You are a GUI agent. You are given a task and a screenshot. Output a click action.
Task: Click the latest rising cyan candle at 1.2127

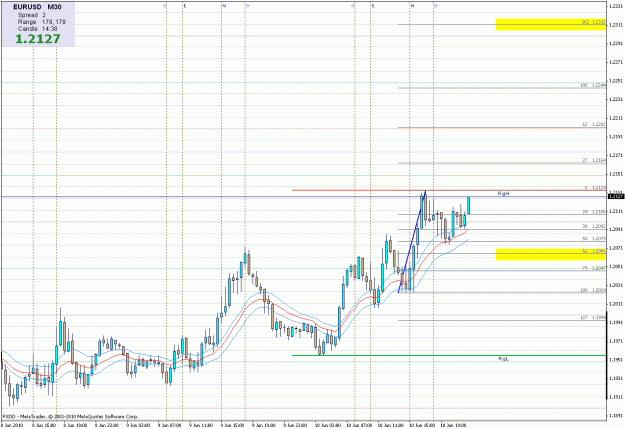pyautogui.click(x=469, y=205)
